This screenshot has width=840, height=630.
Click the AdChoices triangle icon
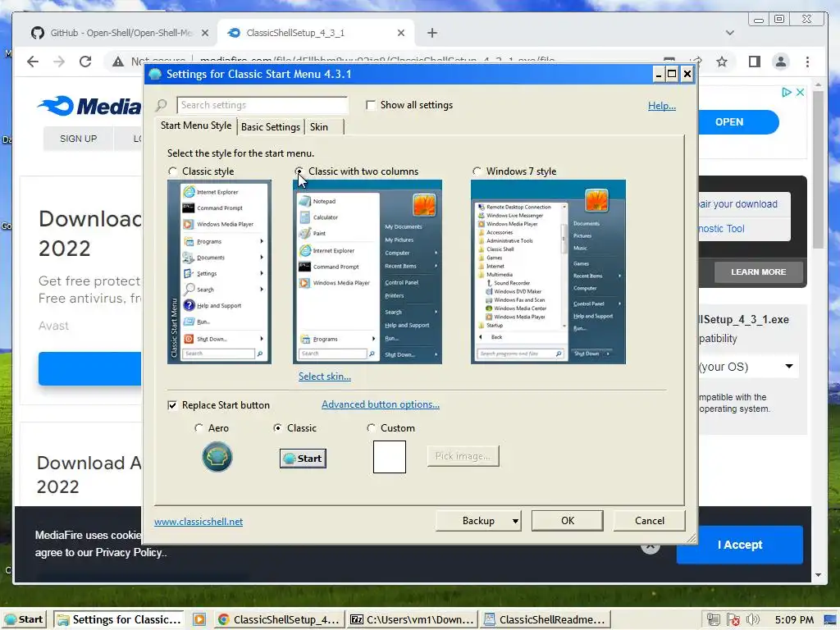click(786, 92)
